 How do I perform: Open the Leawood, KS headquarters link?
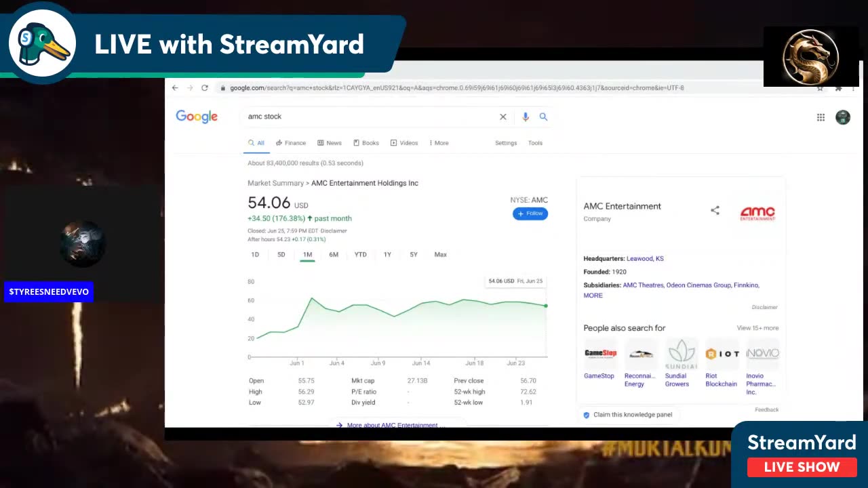click(645, 259)
